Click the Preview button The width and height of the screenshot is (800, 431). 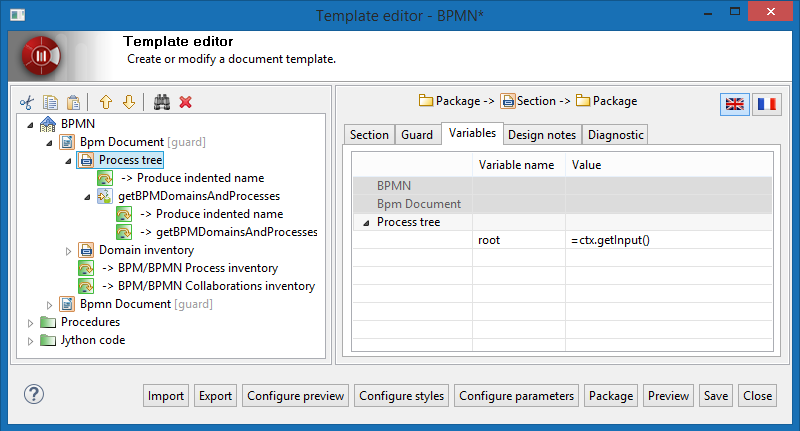(x=668, y=396)
